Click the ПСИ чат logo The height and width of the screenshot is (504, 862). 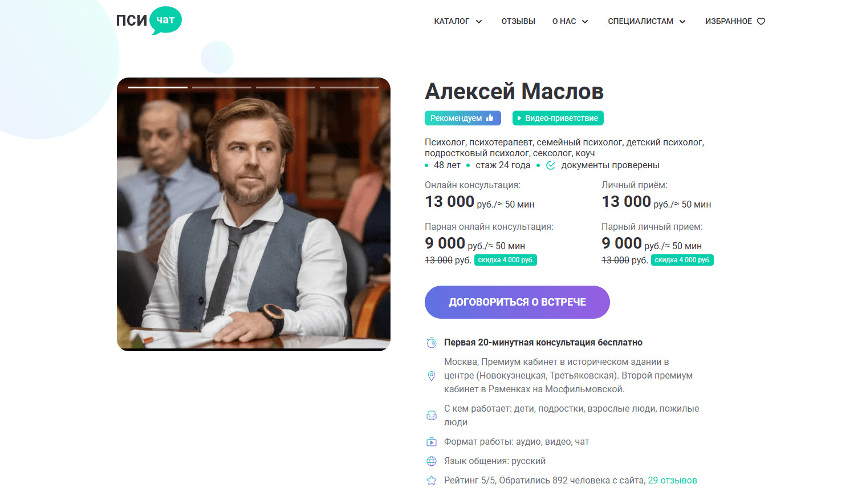pyautogui.click(x=149, y=21)
